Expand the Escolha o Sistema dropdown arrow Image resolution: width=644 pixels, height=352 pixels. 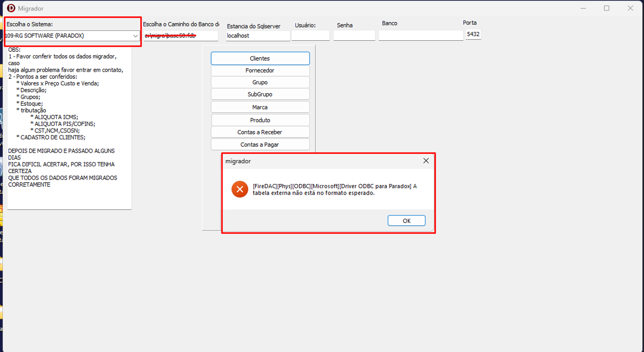(x=136, y=36)
